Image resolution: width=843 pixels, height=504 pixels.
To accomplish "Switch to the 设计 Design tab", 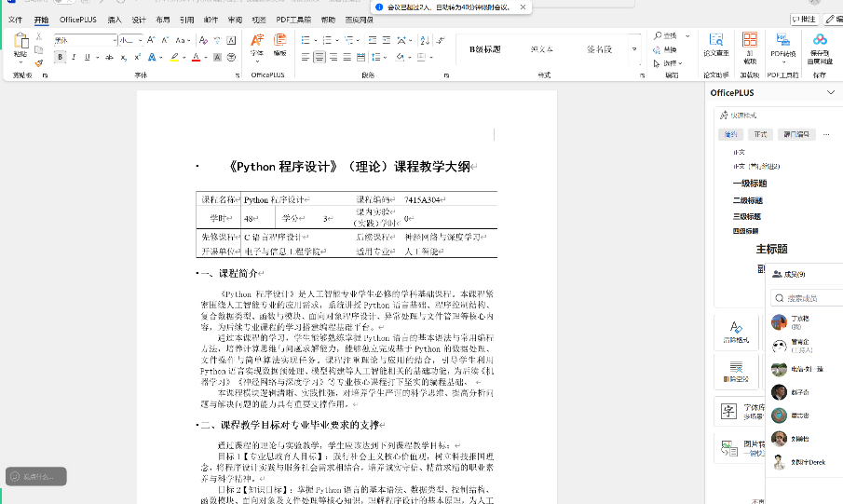I will (139, 20).
